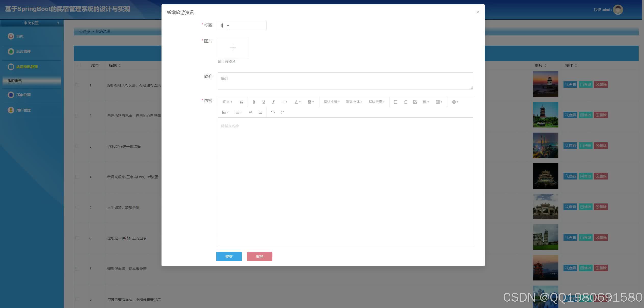Check the checkbox for row 1
Image resolution: width=644 pixels, height=308 pixels.
[x=77, y=85]
